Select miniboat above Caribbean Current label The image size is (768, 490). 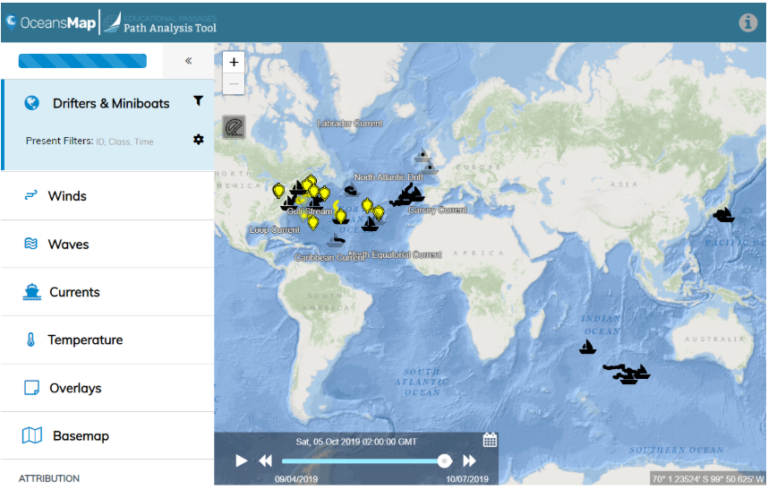pos(336,240)
